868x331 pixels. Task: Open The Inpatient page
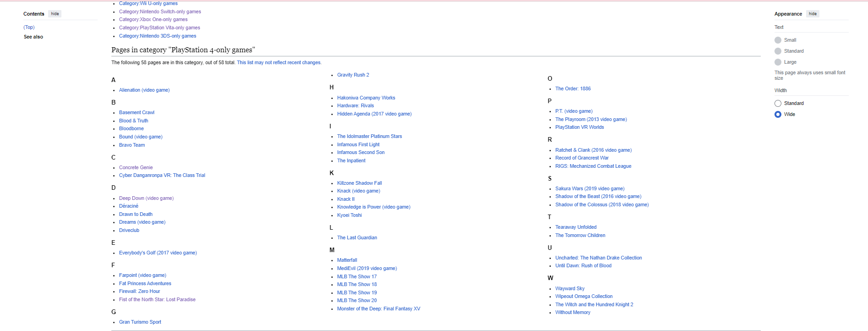tap(352, 160)
